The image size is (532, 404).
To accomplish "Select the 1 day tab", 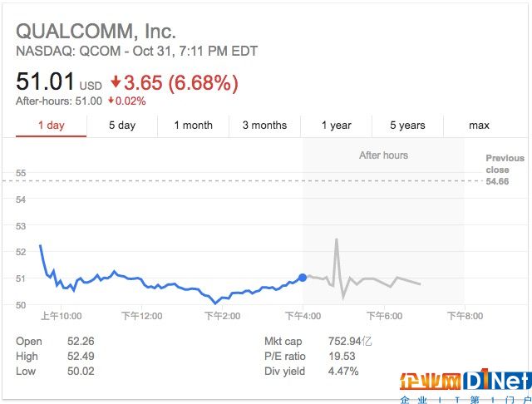I will 52,126.
